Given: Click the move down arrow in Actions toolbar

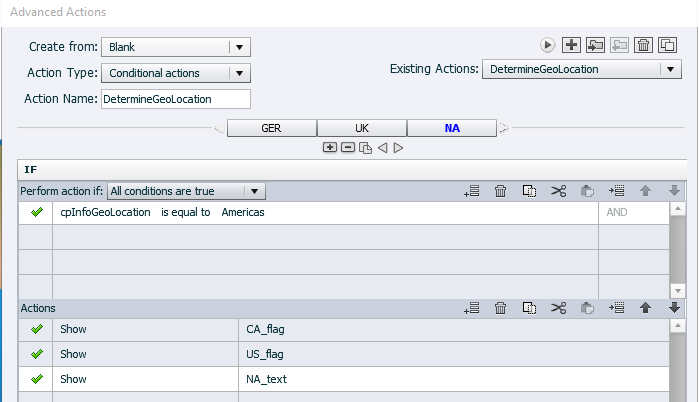Looking at the screenshot, I should 675,308.
